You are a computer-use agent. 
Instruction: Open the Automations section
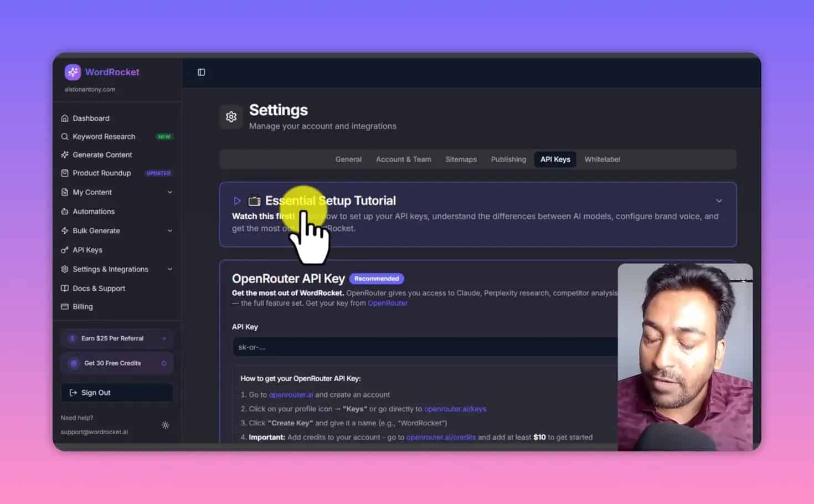pos(93,211)
